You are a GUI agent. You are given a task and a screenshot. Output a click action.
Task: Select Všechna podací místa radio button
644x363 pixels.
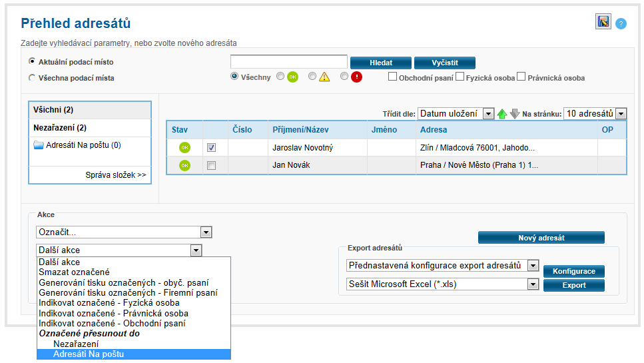32,78
